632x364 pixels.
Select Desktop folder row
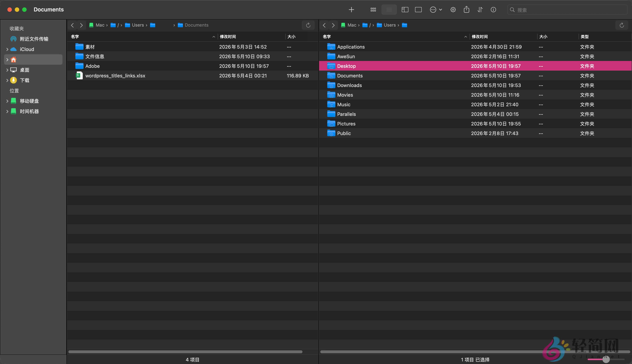tap(475, 66)
